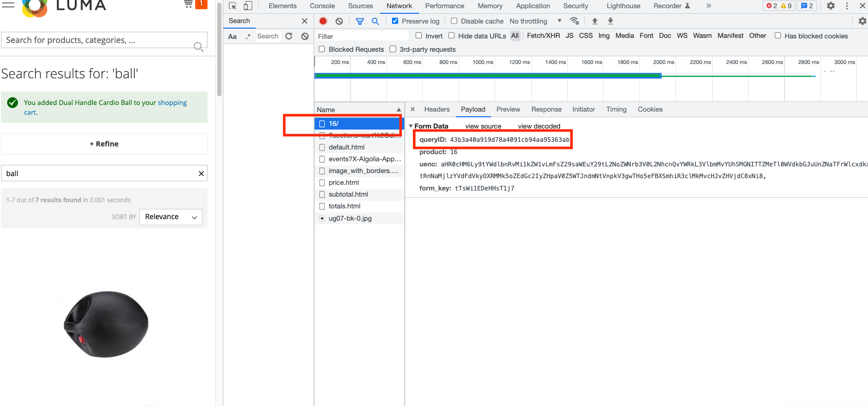Open the Performance tab
The image size is (868, 406).
[x=445, y=6]
